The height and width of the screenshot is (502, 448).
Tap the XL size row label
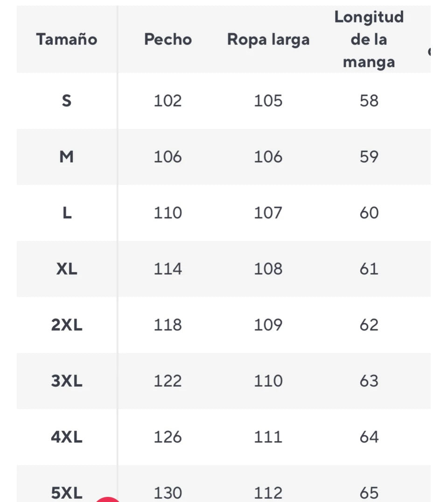click(67, 269)
